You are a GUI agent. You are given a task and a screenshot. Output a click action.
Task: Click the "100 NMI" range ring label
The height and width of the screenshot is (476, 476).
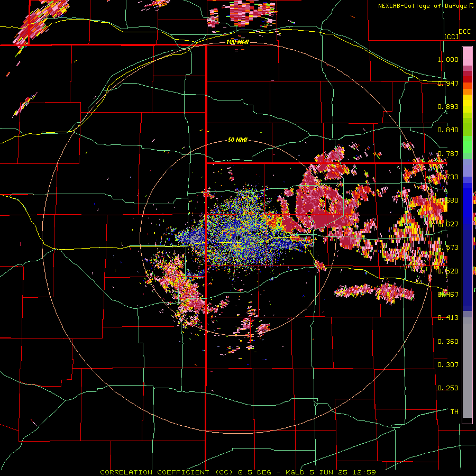tap(237, 42)
